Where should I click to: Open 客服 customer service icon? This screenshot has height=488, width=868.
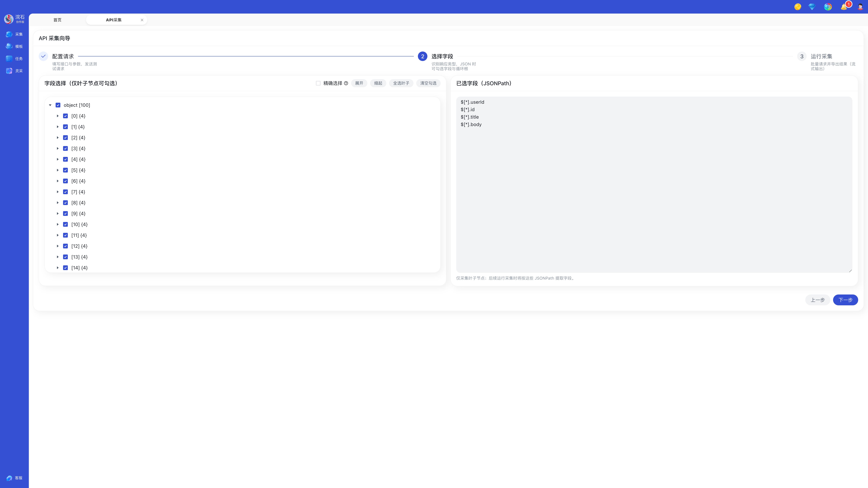[9, 478]
